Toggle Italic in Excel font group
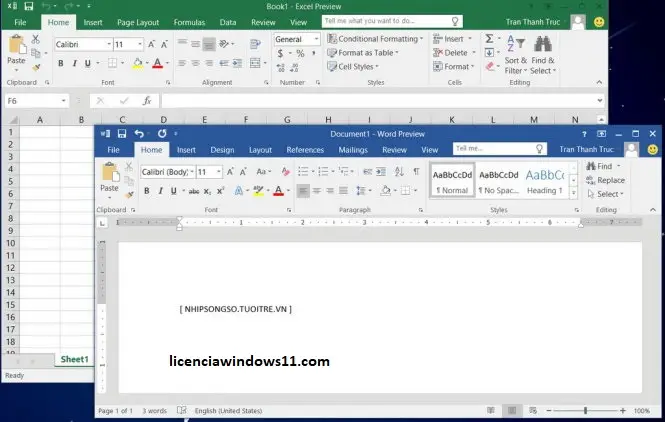665x422 pixels. 74,63
